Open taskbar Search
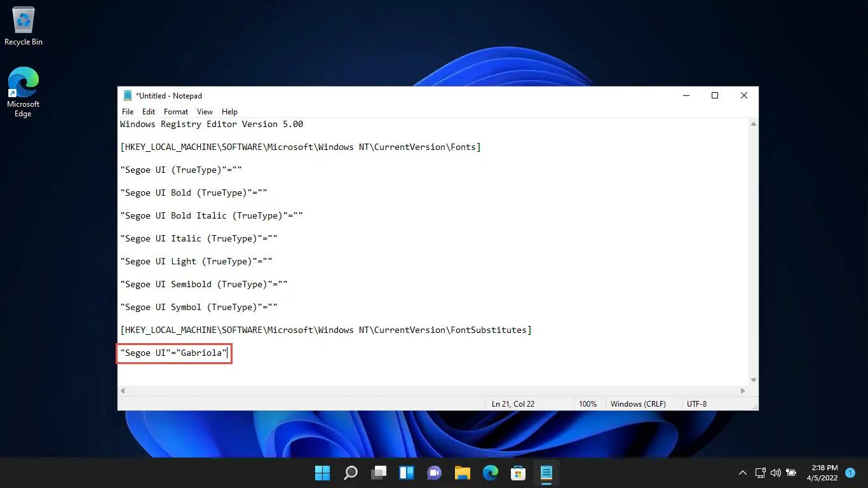This screenshot has width=868, height=488. [351, 473]
